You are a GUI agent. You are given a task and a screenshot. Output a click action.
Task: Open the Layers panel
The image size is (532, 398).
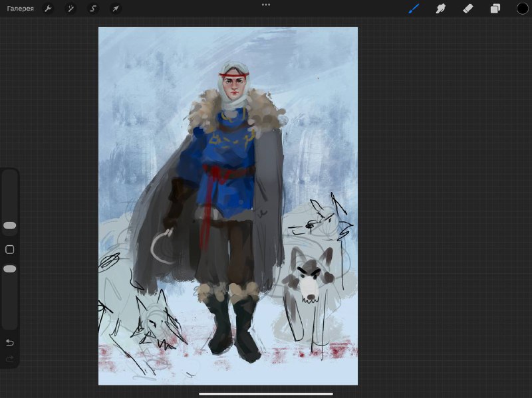coord(495,9)
